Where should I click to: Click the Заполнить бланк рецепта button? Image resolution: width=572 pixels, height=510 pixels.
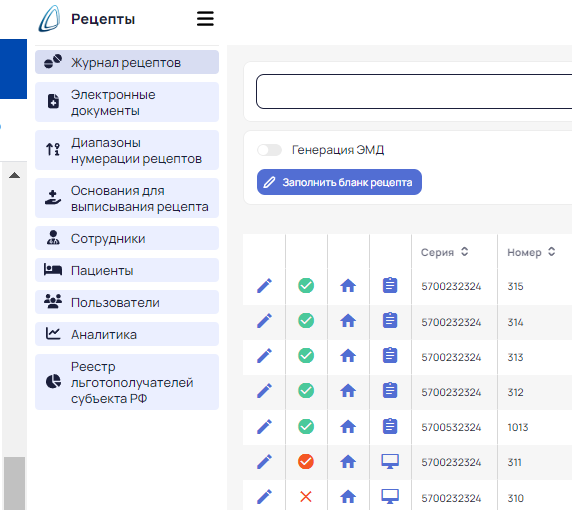click(339, 182)
